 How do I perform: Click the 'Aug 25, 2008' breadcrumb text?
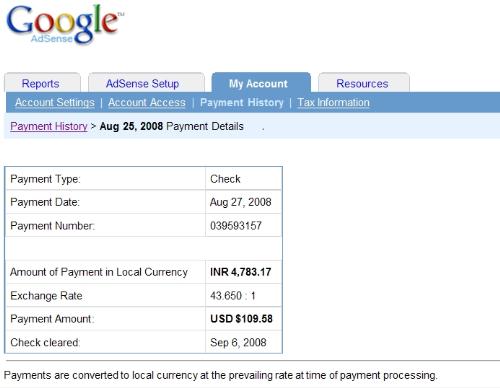(x=131, y=126)
